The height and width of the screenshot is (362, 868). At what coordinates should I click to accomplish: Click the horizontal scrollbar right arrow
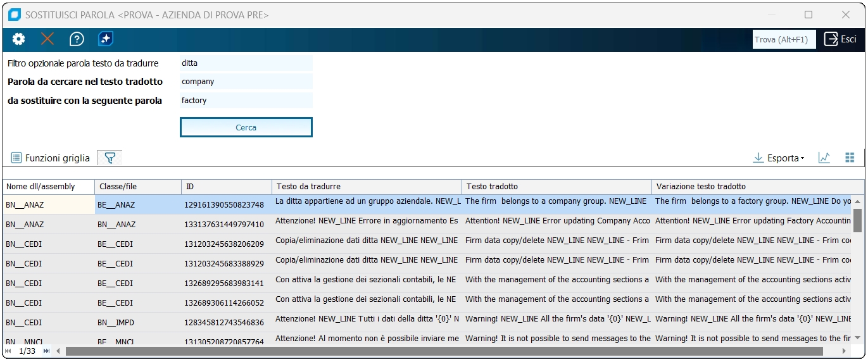point(844,351)
